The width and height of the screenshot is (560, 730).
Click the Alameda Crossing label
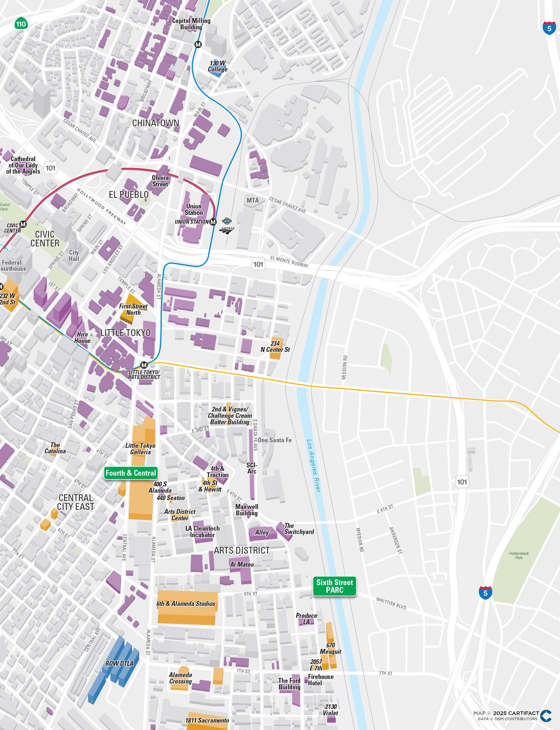(x=181, y=678)
